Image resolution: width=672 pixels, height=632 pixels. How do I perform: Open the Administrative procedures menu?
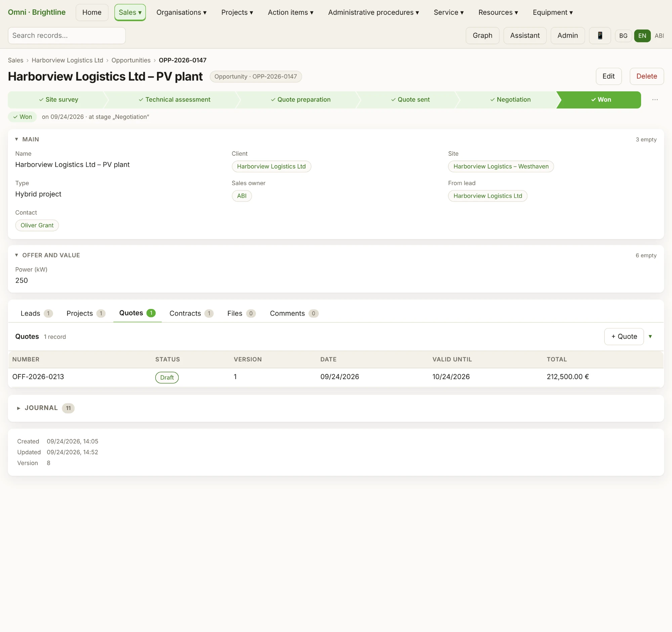[374, 12]
